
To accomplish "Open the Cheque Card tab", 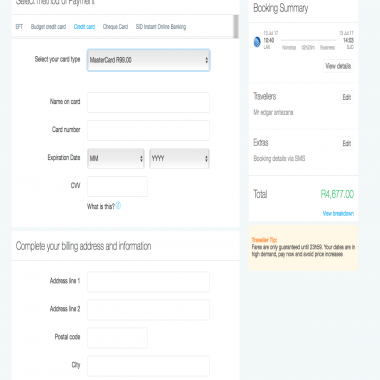I will pyautogui.click(x=115, y=27).
